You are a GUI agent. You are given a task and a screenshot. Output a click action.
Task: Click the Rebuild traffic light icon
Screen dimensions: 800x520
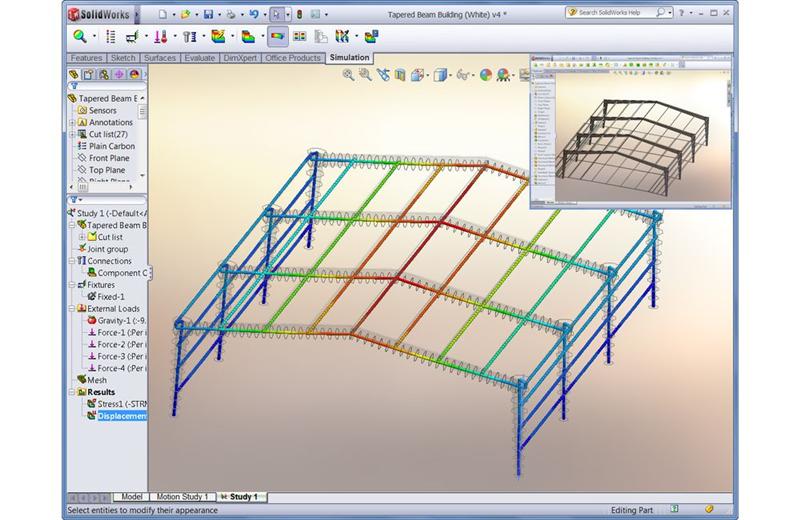[299, 15]
